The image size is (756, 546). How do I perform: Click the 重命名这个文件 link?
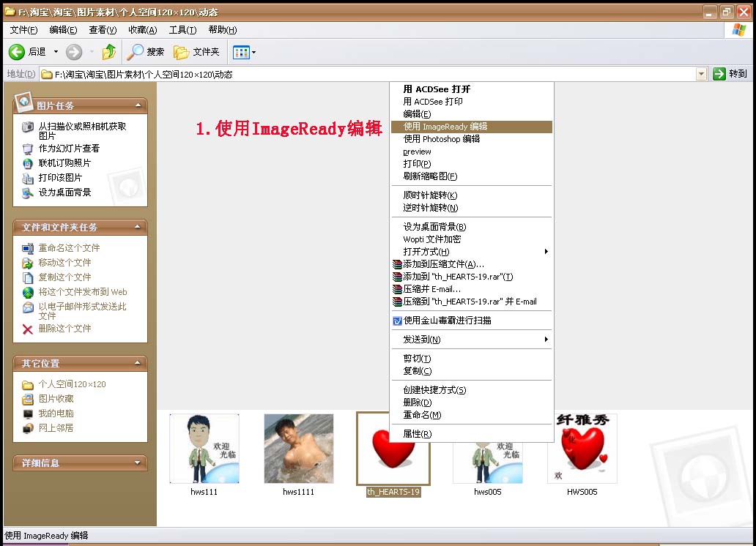pos(69,248)
